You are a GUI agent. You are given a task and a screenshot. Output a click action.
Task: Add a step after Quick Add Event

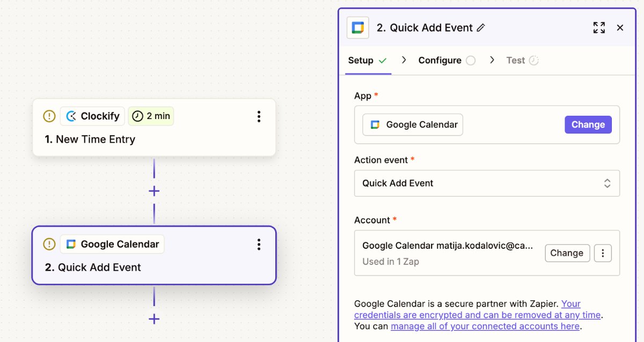click(x=154, y=319)
